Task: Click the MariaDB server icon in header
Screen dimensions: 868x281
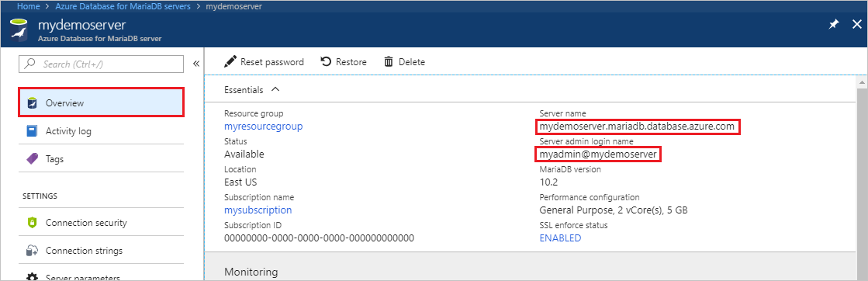Action: 19,30
